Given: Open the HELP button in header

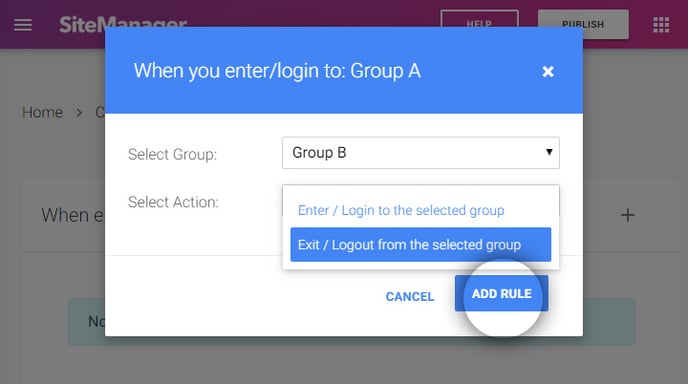Looking at the screenshot, I should tap(479, 20).
